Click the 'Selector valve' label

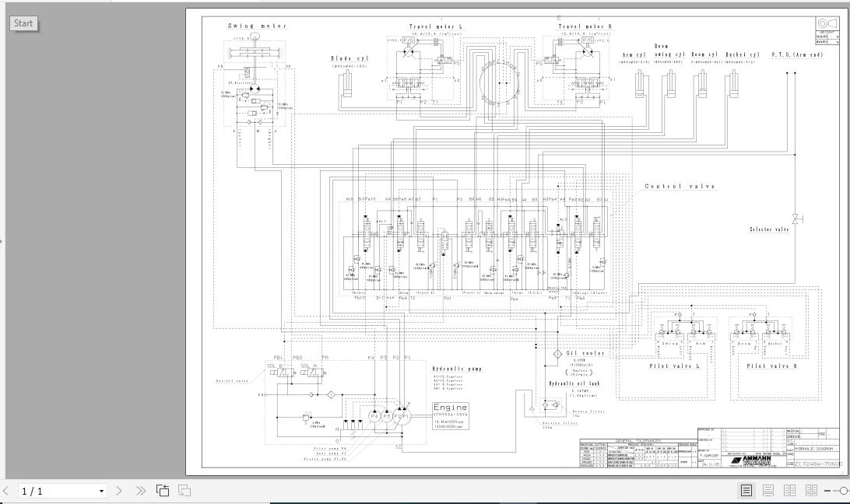(x=769, y=229)
